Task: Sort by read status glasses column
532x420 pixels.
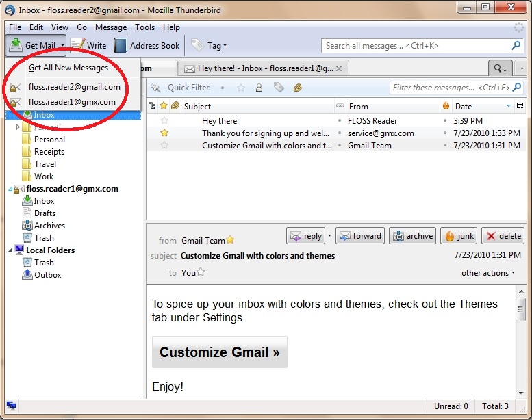Action: 340,106
